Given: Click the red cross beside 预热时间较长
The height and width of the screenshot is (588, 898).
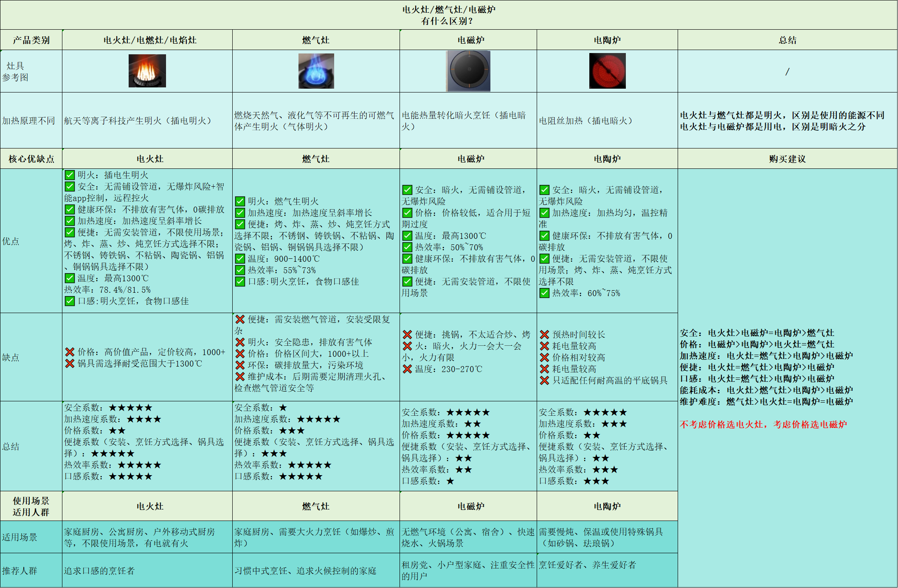Looking at the screenshot, I should click(544, 334).
